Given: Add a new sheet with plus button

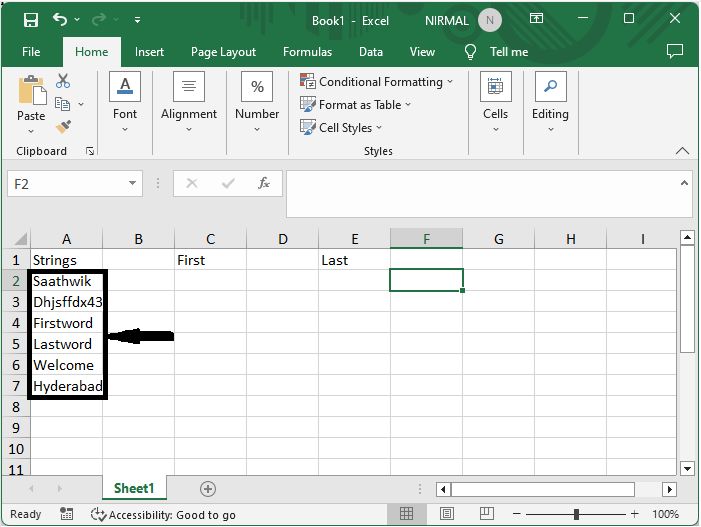Looking at the screenshot, I should pyautogui.click(x=208, y=489).
